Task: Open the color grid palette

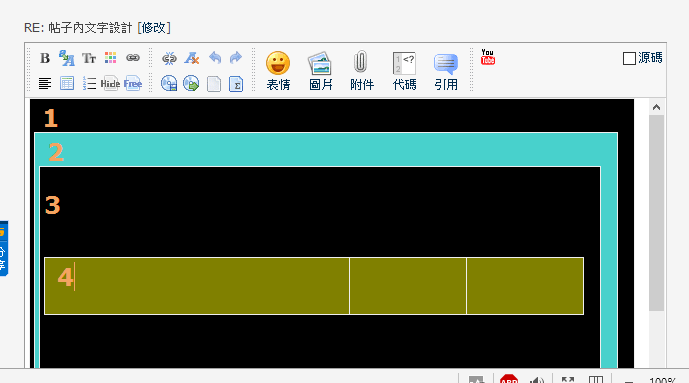Action: [111, 58]
